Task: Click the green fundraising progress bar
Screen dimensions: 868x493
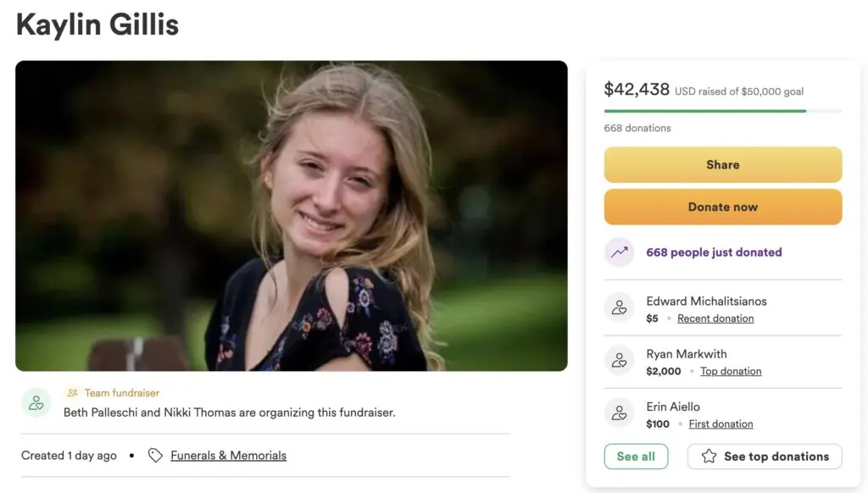Action: pyautogui.click(x=705, y=111)
